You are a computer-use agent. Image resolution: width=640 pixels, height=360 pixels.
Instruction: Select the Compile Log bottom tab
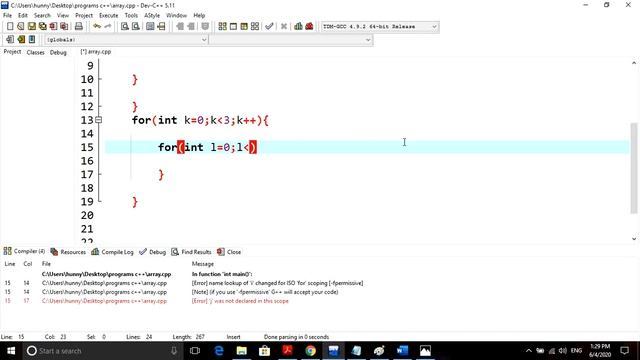112,252
